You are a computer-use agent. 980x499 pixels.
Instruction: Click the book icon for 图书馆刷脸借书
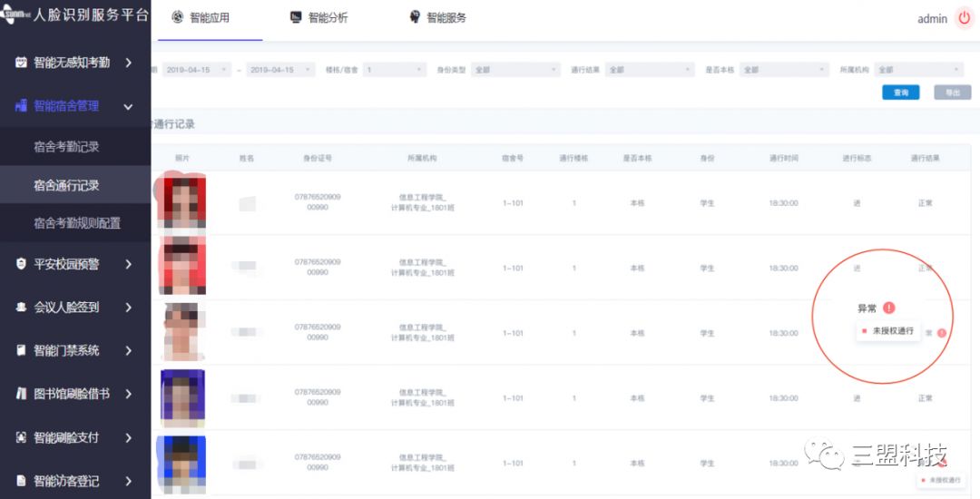pyautogui.click(x=21, y=394)
